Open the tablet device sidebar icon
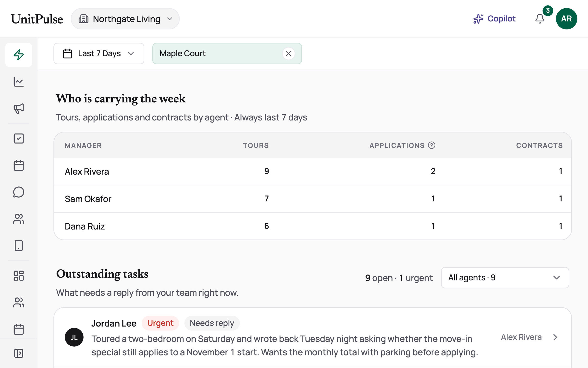588x368 pixels. pyautogui.click(x=19, y=246)
